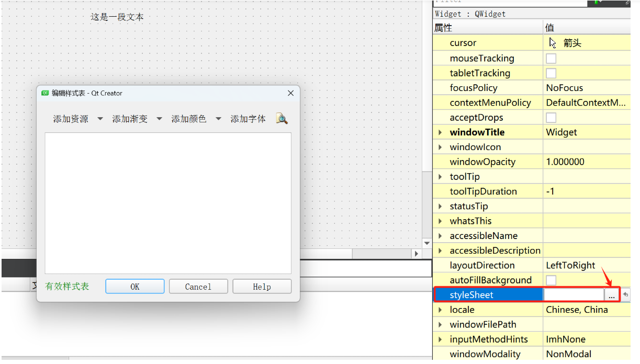Expand the windowFilePath property

tap(440, 324)
